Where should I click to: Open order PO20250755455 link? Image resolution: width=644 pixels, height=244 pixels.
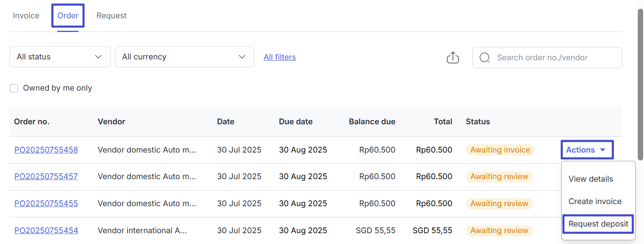pyautogui.click(x=46, y=204)
